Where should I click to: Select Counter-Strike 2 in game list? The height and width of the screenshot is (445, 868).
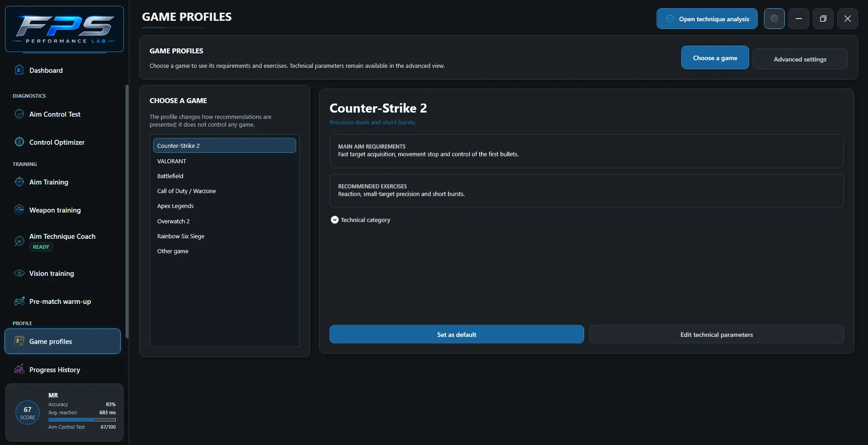click(x=224, y=145)
